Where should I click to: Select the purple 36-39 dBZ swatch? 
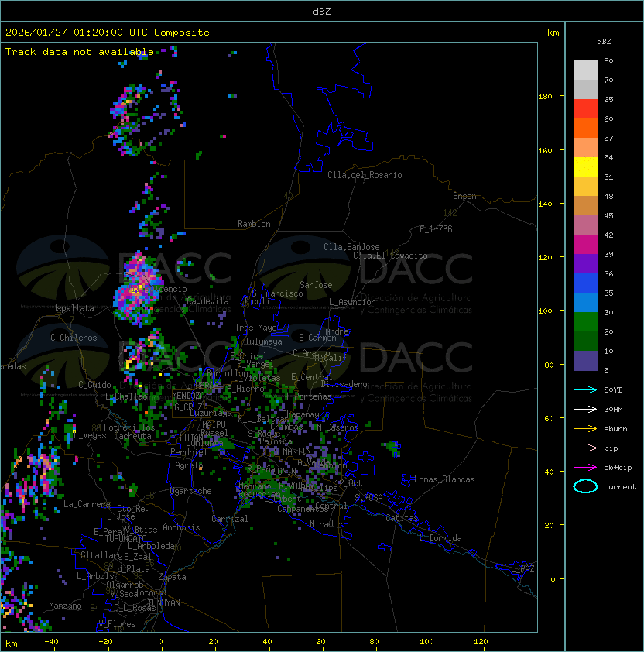point(585,264)
